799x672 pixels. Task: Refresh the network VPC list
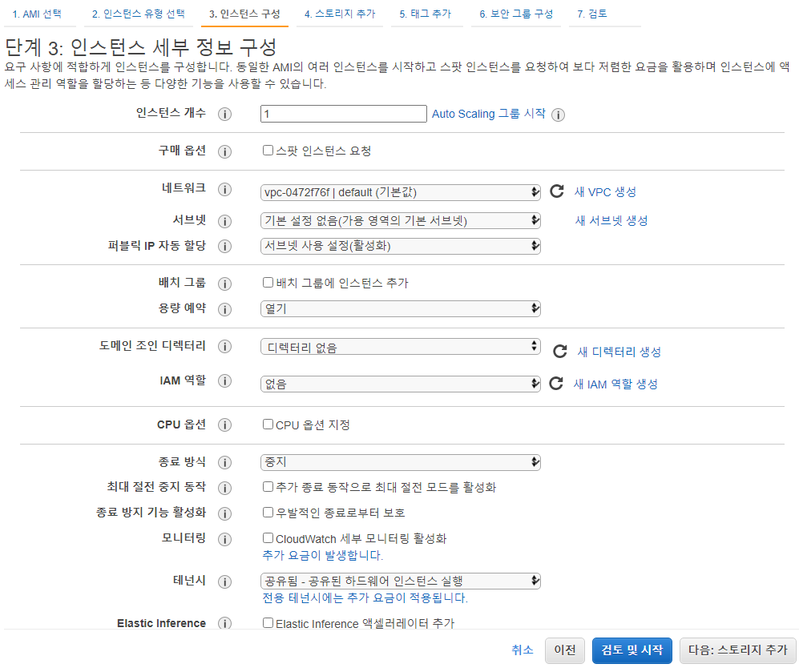(557, 191)
